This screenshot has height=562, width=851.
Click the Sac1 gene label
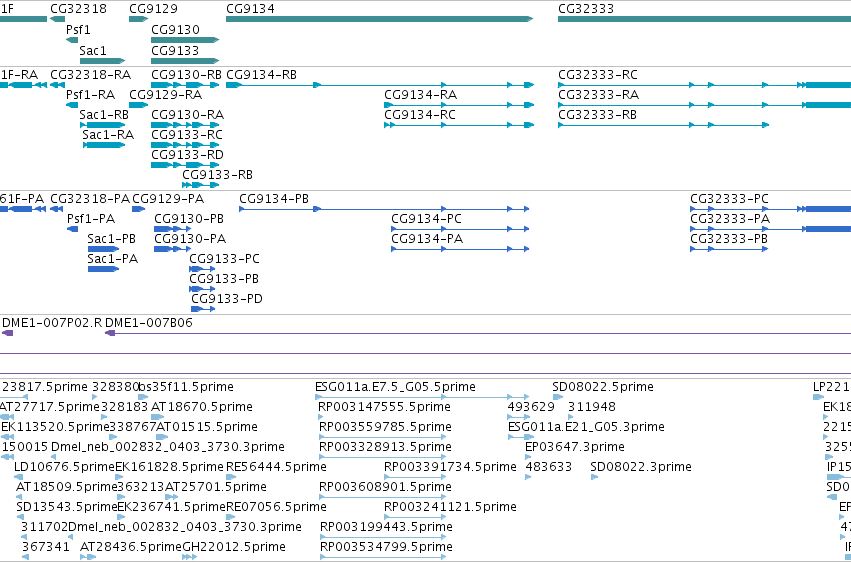point(93,50)
